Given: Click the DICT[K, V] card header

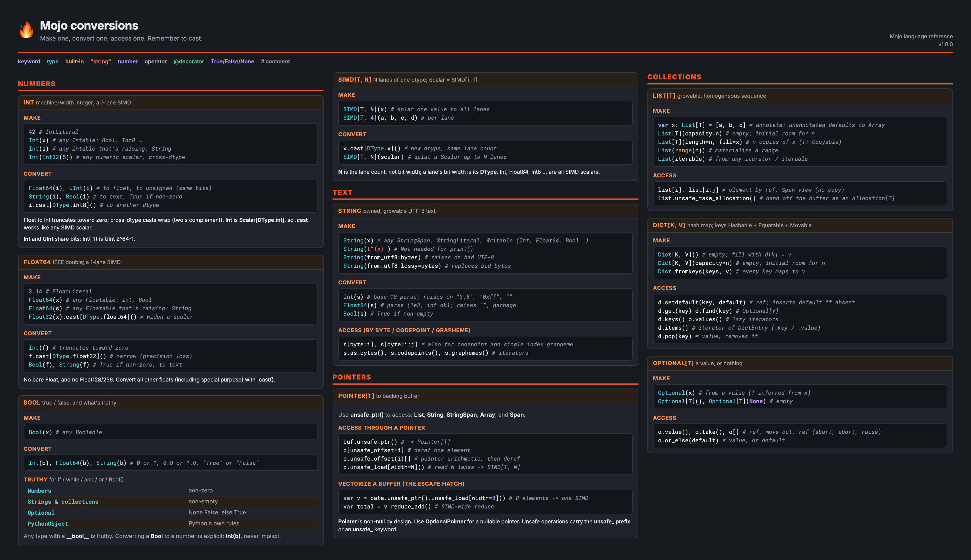Looking at the screenshot, I should [x=800, y=226].
